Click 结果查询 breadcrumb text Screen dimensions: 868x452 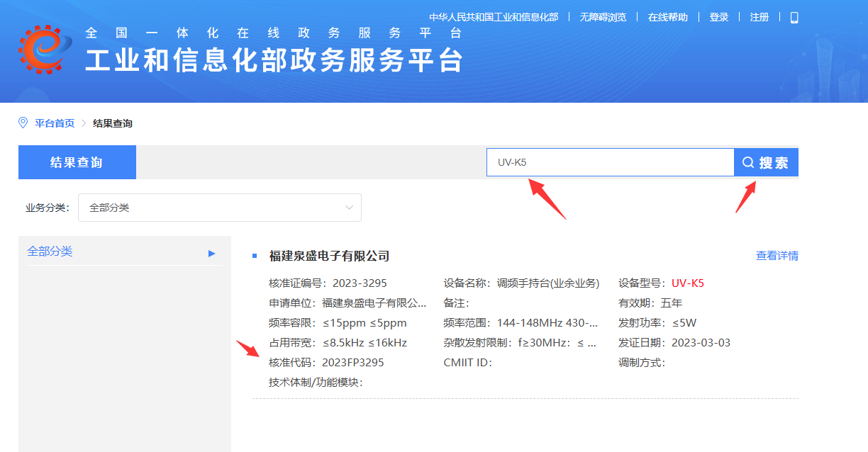pyautogui.click(x=113, y=123)
